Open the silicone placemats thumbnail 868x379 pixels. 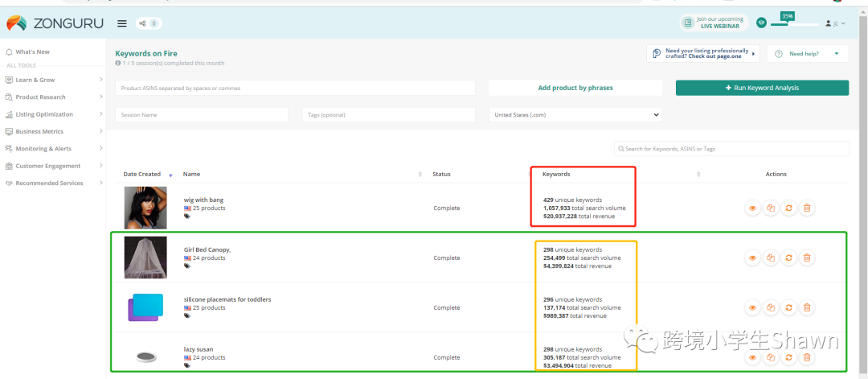tap(145, 307)
